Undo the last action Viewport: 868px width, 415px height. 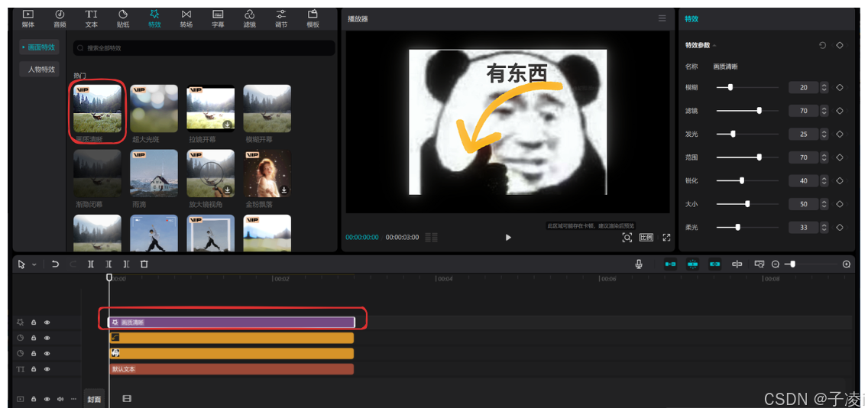coord(55,264)
